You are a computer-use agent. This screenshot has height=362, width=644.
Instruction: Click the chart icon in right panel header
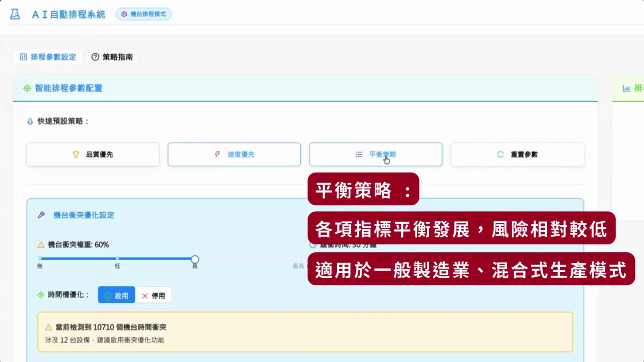point(626,88)
